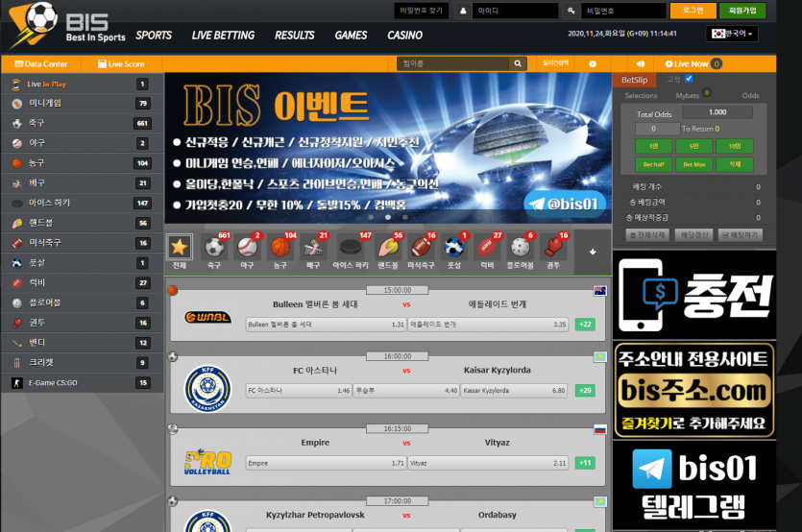Expand +29 markets for FC 아스타나 match
Image resolution: width=802 pixels, height=532 pixels.
coord(585,390)
